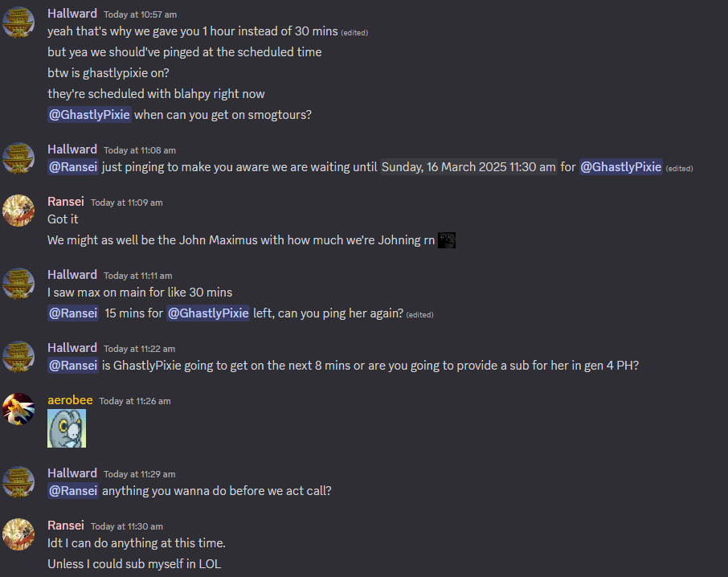Click Hallward's avatar at the 11:22 am message
This screenshot has height=577, width=728.
[18, 357]
